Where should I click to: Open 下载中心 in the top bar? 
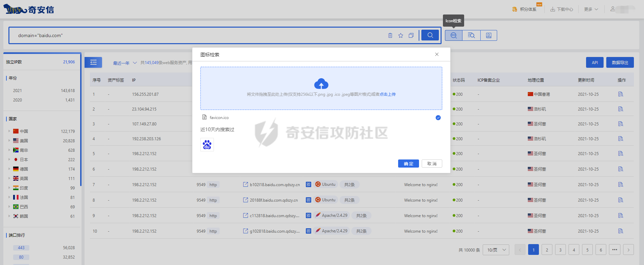(x=561, y=9)
